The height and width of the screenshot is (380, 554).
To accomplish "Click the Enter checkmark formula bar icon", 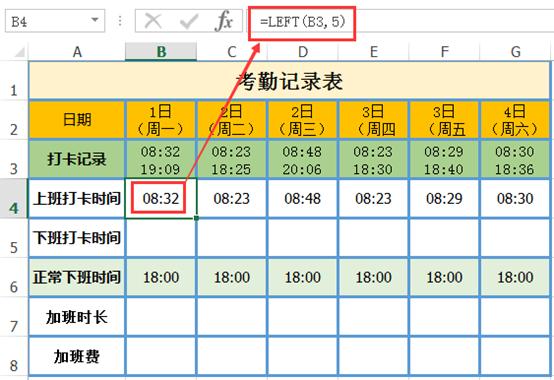I will coord(189,21).
